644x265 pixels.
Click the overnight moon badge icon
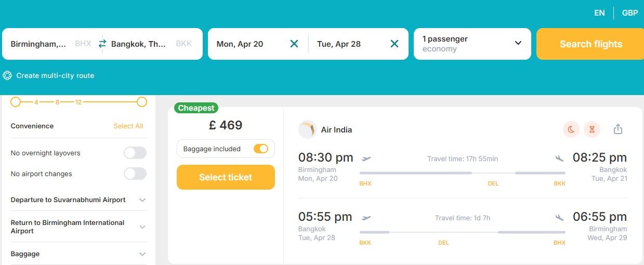571,129
